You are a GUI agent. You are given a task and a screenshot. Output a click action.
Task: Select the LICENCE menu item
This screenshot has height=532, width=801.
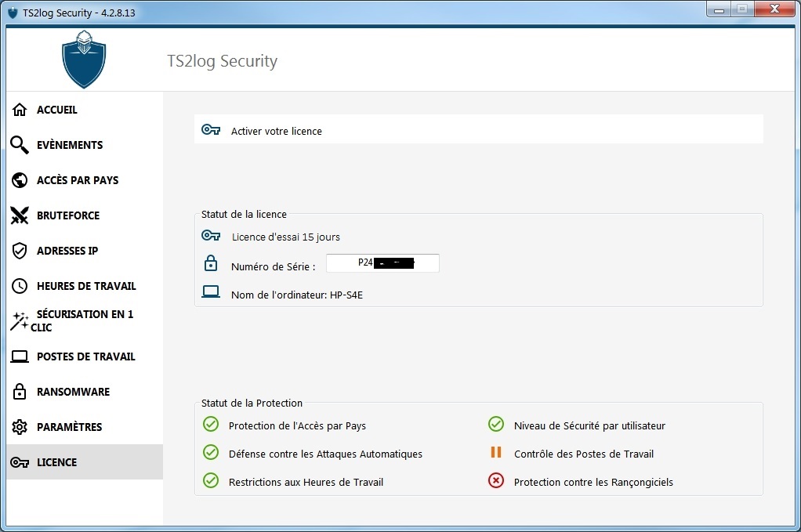point(85,462)
